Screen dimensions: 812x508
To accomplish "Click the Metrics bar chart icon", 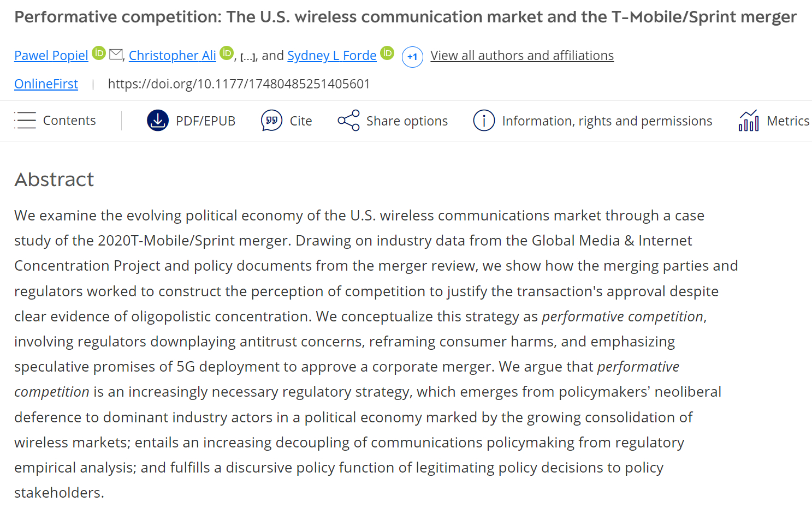I will (749, 121).
